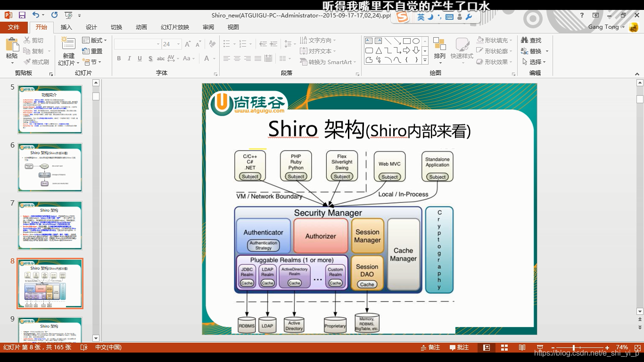Viewport: 644px width, 362px height.
Task: Select the Right Arrow shape in gallery
Action: coord(406,51)
